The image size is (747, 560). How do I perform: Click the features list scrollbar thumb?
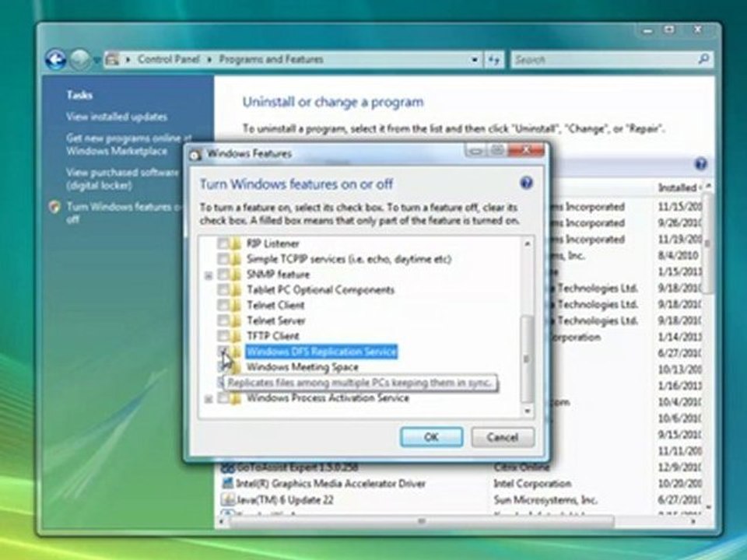coord(527,358)
